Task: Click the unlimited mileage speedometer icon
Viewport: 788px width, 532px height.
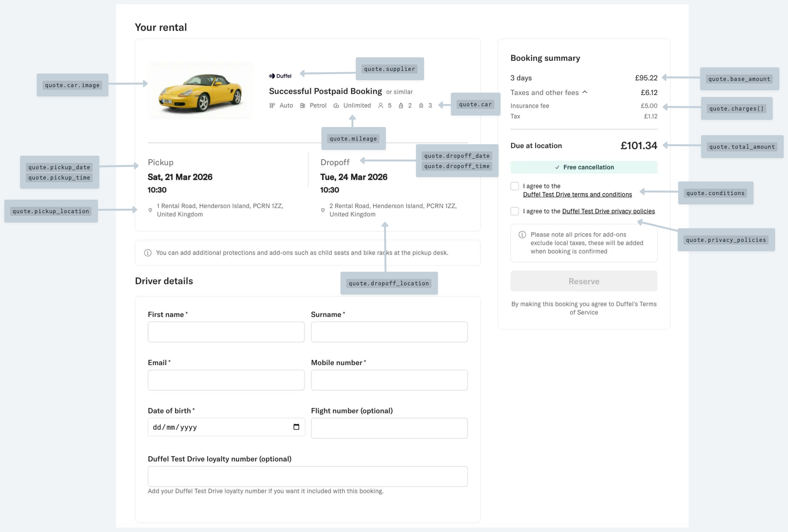Action: (x=336, y=106)
